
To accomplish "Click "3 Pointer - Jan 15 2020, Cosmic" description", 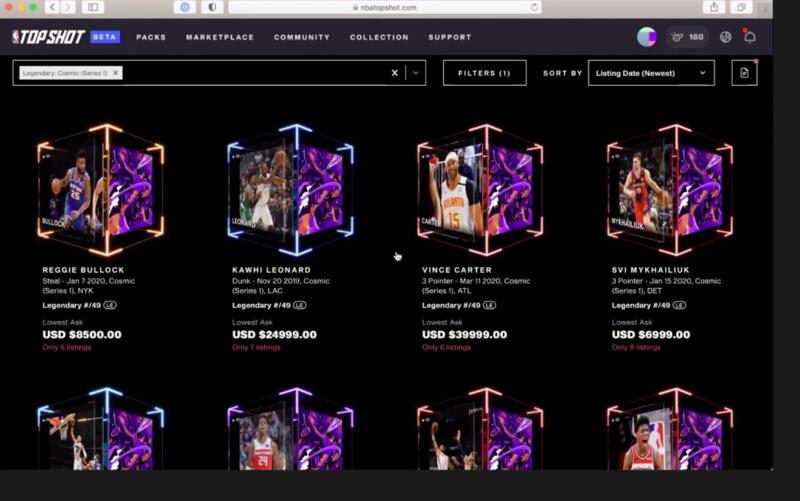I will click(x=666, y=281).
